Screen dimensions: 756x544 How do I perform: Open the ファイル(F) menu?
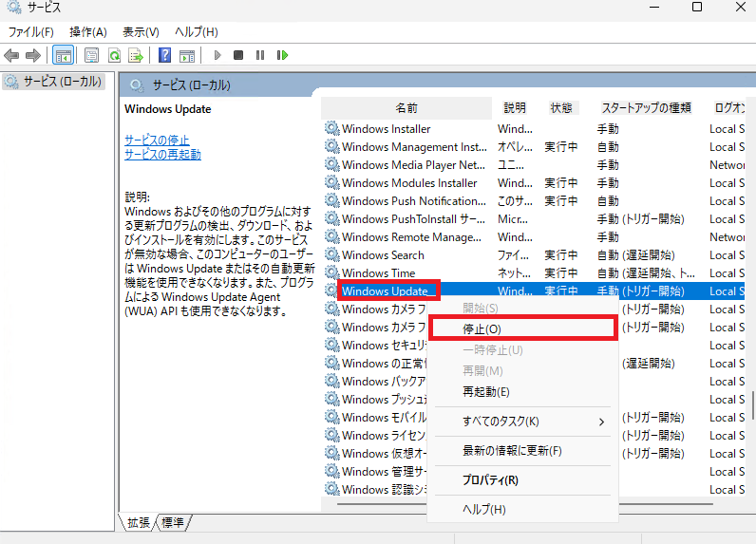(x=30, y=31)
